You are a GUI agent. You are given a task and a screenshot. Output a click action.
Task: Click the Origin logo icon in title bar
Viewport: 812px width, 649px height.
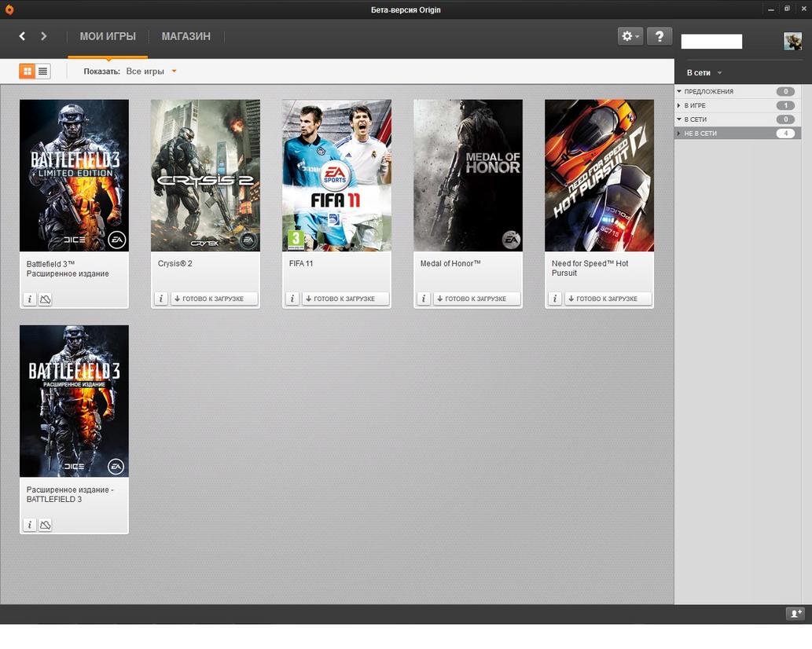pyautogui.click(x=9, y=9)
